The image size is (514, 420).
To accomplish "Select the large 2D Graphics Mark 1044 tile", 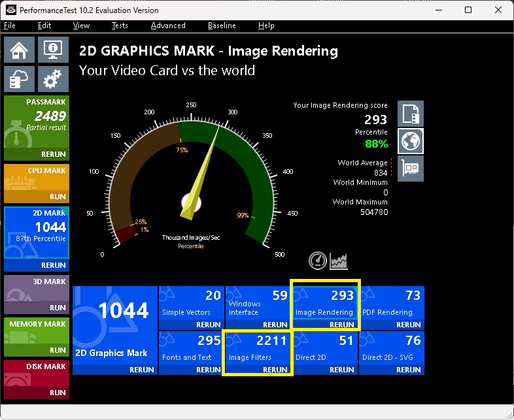I will (x=115, y=326).
